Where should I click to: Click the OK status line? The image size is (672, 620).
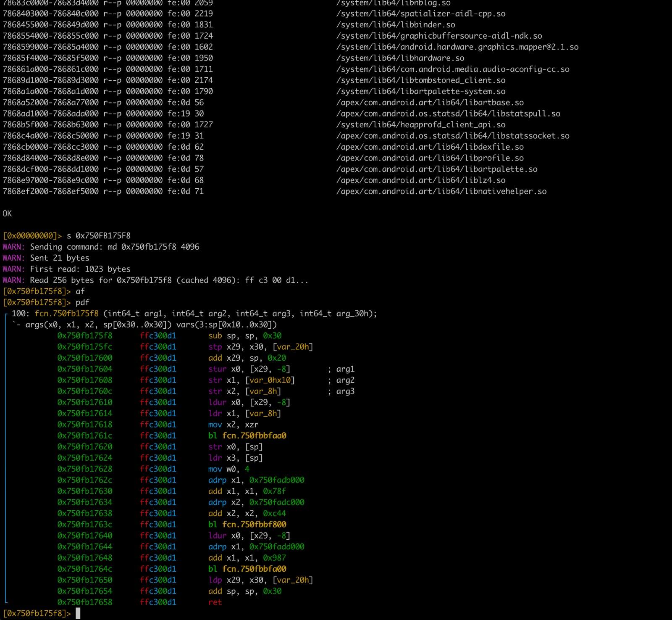[7, 214]
